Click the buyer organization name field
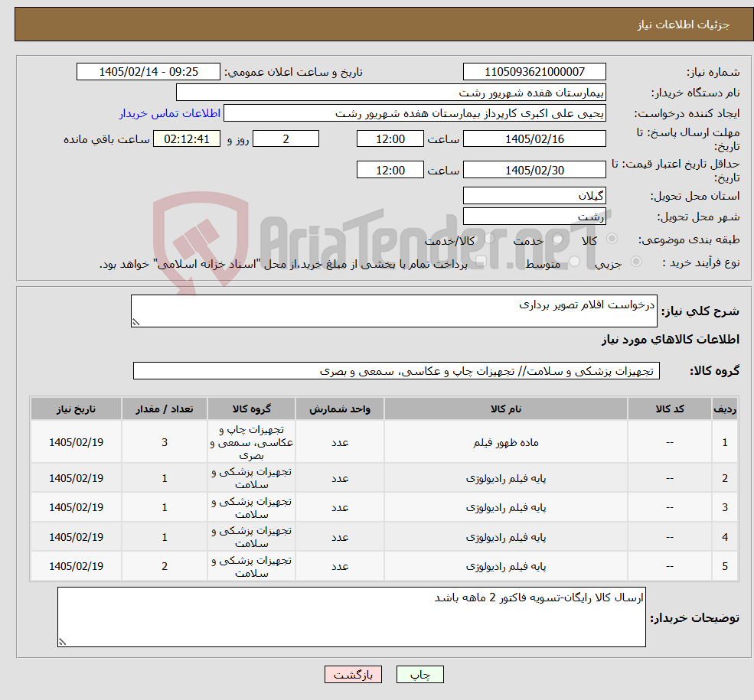The height and width of the screenshot is (700, 754). point(391,93)
